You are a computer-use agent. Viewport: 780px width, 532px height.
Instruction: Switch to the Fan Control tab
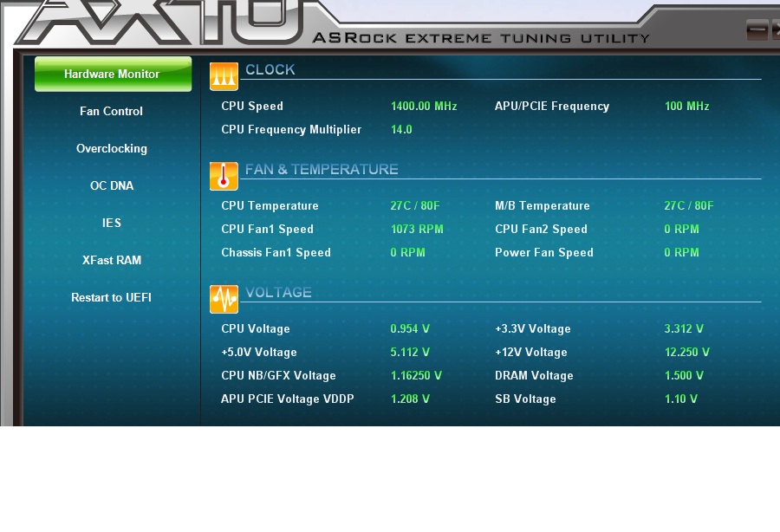tap(112, 112)
